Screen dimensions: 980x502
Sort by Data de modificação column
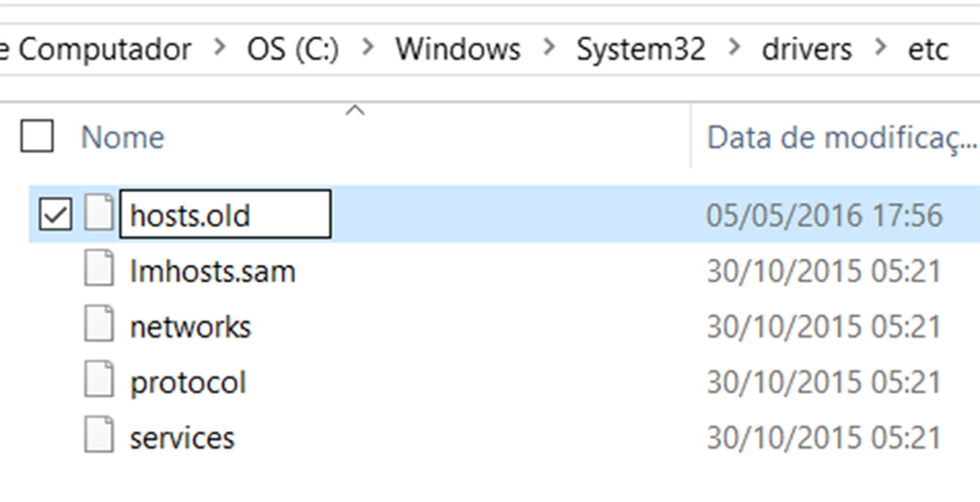(840, 137)
